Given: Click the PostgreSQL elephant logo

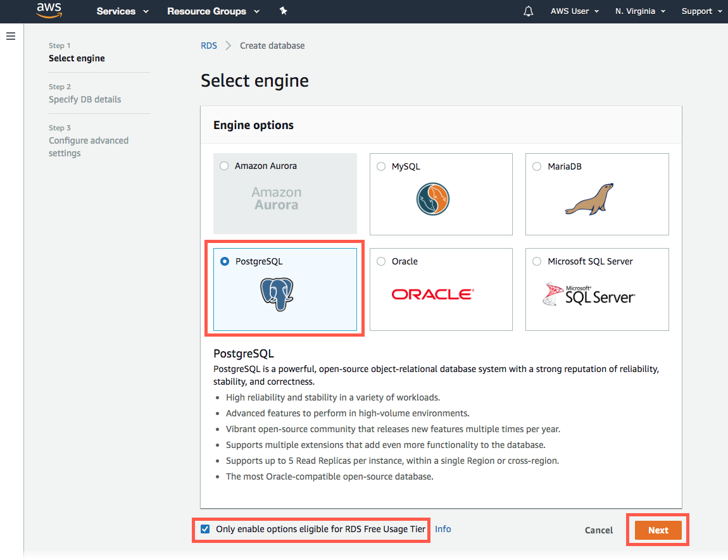Looking at the screenshot, I should [277, 294].
